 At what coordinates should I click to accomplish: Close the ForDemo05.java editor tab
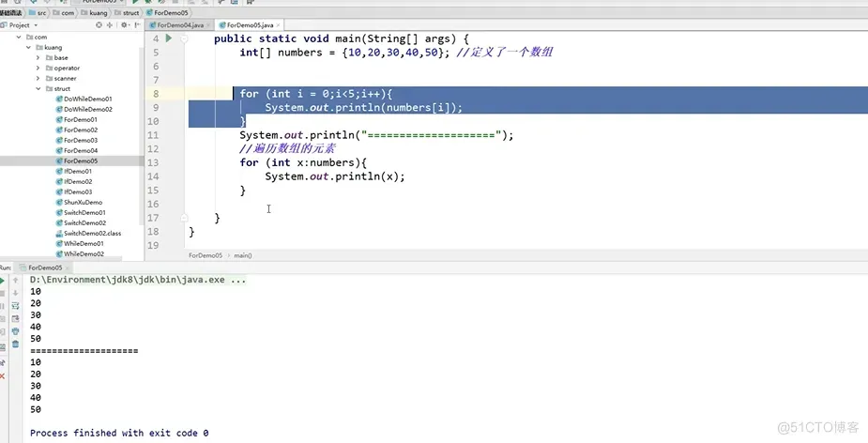(278, 25)
